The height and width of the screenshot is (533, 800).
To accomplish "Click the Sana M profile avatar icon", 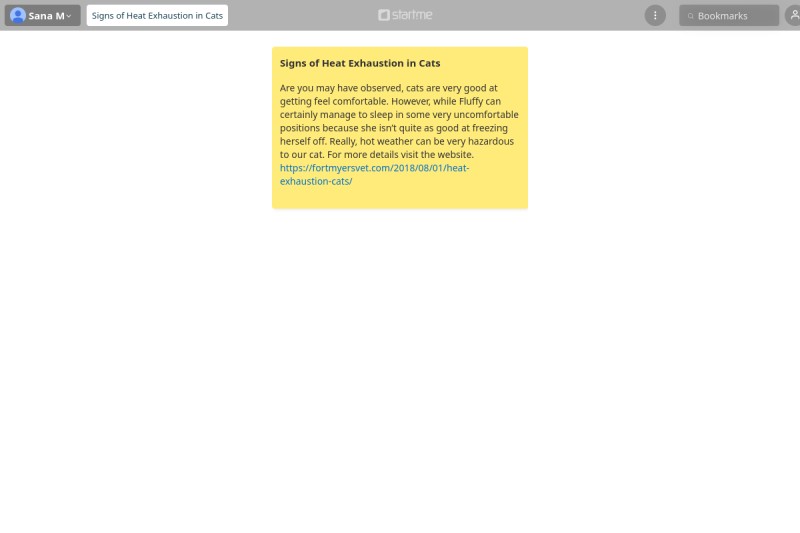I will coord(18,15).
